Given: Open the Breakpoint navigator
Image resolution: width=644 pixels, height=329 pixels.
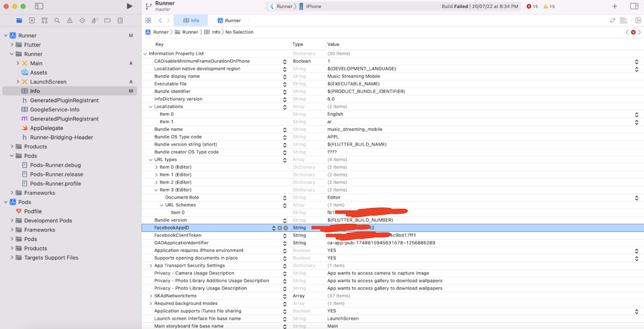Looking at the screenshot, I should click(107, 20).
